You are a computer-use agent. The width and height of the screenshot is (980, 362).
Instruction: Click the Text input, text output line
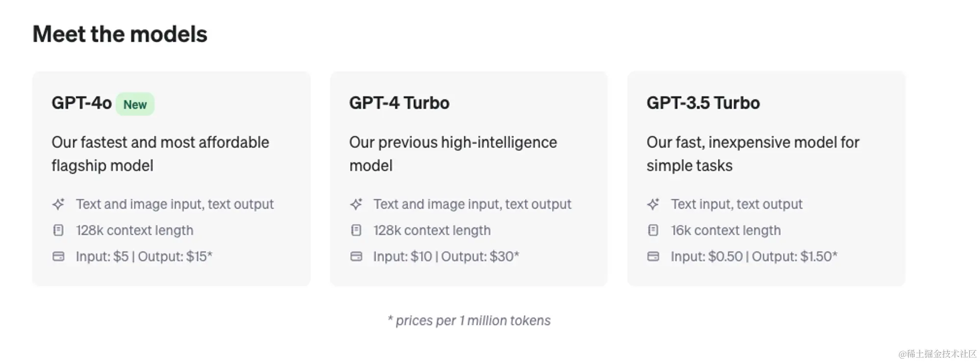coord(736,204)
